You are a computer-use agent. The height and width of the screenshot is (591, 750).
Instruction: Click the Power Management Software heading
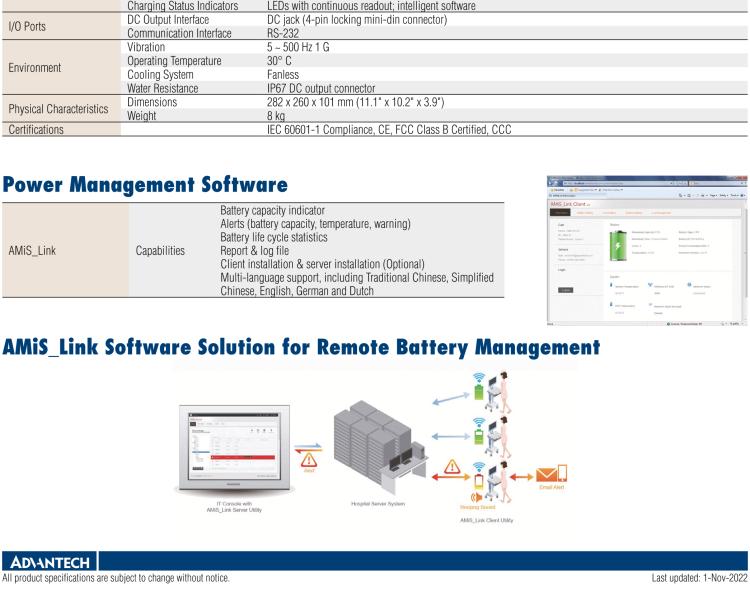[x=145, y=184]
